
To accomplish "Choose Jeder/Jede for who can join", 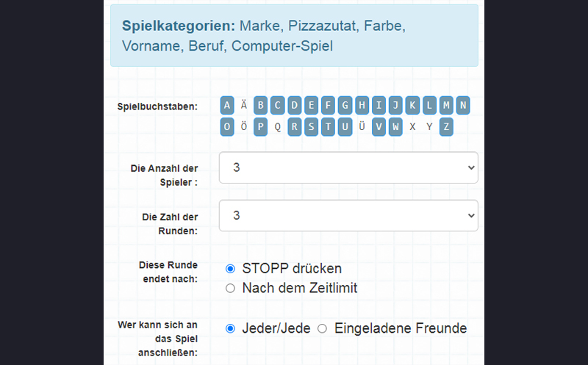I will pyautogui.click(x=230, y=328).
